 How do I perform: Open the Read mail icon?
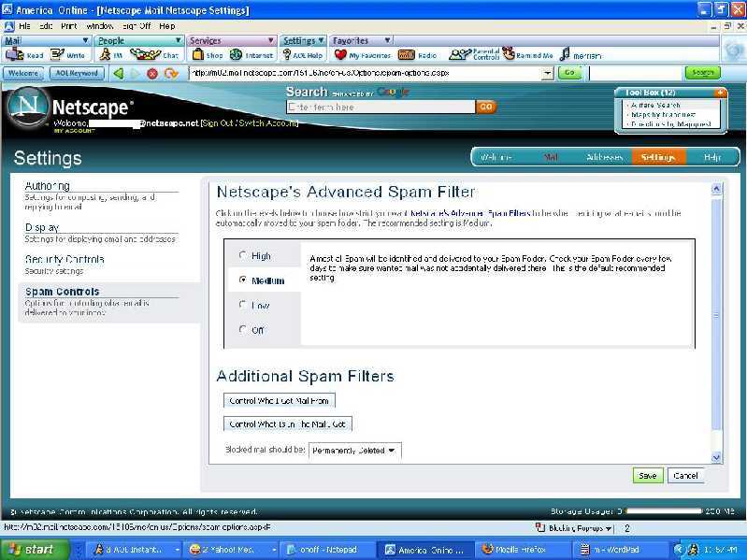click(x=14, y=54)
